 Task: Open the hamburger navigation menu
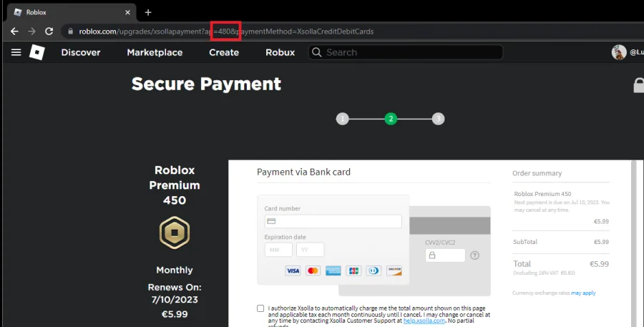tap(16, 52)
